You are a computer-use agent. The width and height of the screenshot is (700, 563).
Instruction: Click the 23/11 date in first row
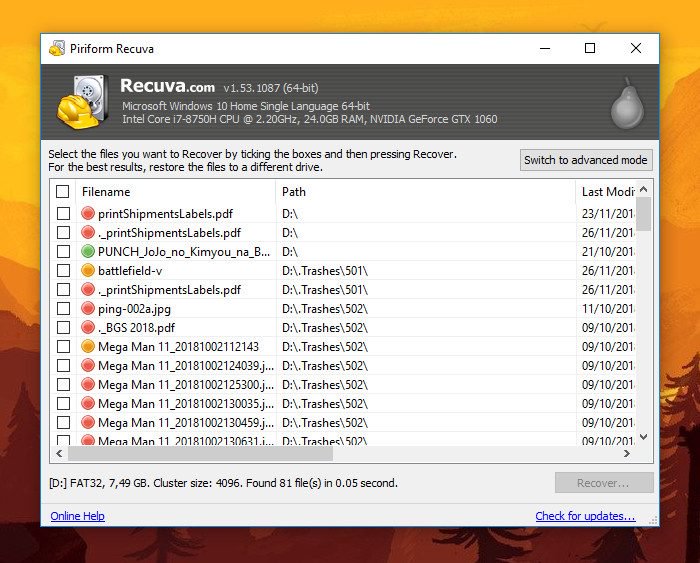coord(608,214)
